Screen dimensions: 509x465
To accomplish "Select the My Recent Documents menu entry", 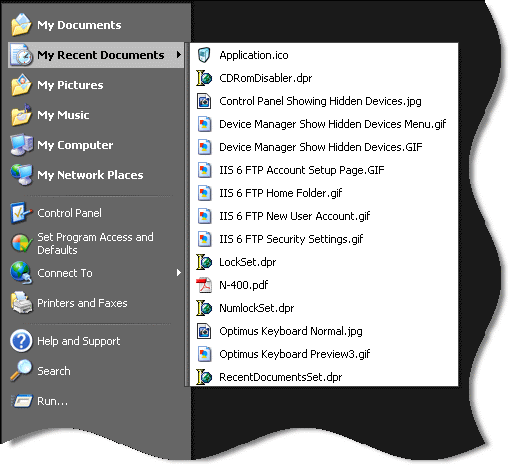I will click(x=96, y=55).
